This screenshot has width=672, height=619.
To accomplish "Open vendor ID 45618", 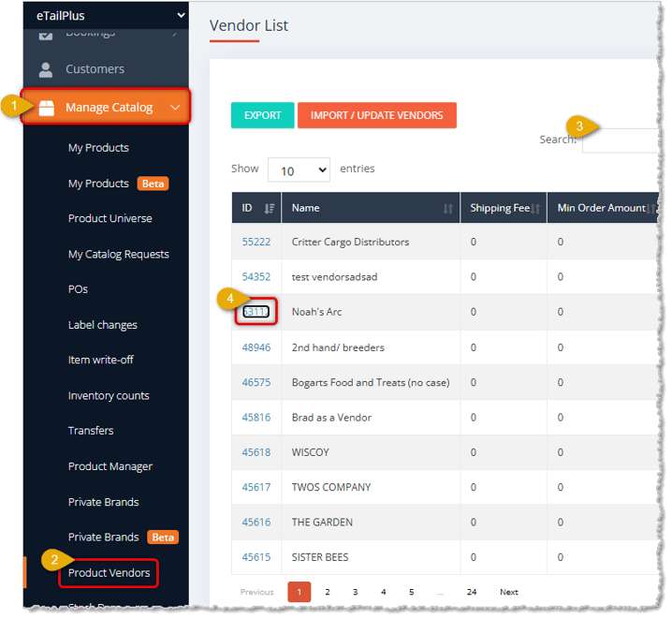I will (256, 452).
